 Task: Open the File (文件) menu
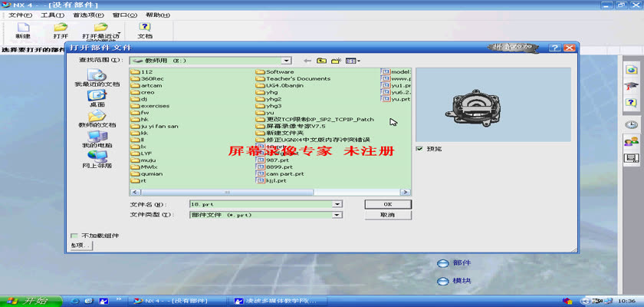(x=21, y=15)
